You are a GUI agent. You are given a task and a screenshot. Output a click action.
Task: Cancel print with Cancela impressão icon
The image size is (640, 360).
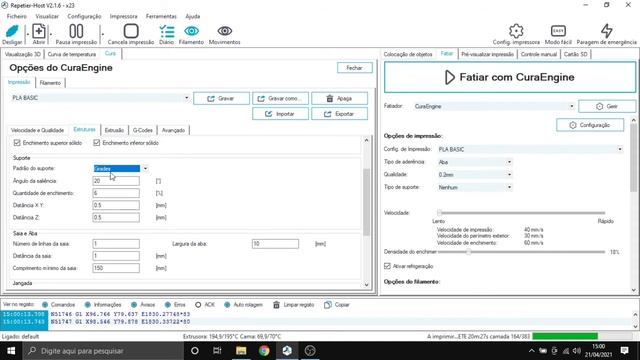click(131, 31)
